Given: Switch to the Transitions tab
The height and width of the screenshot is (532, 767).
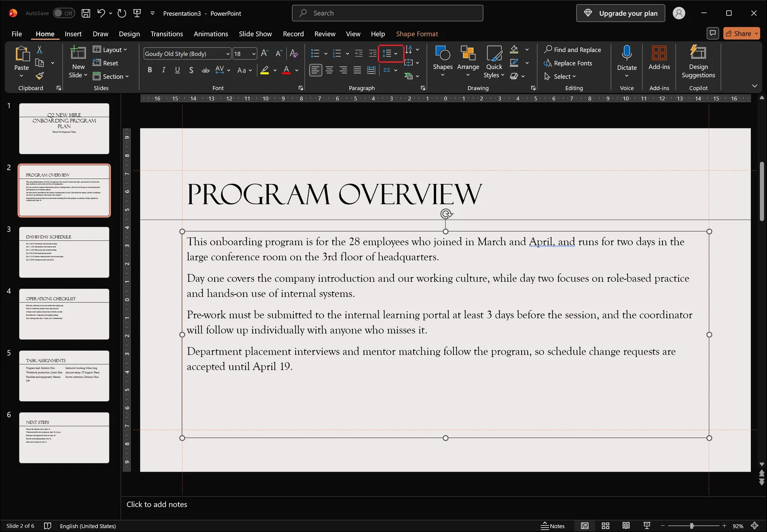Looking at the screenshot, I should pyautogui.click(x=166, y=34).
